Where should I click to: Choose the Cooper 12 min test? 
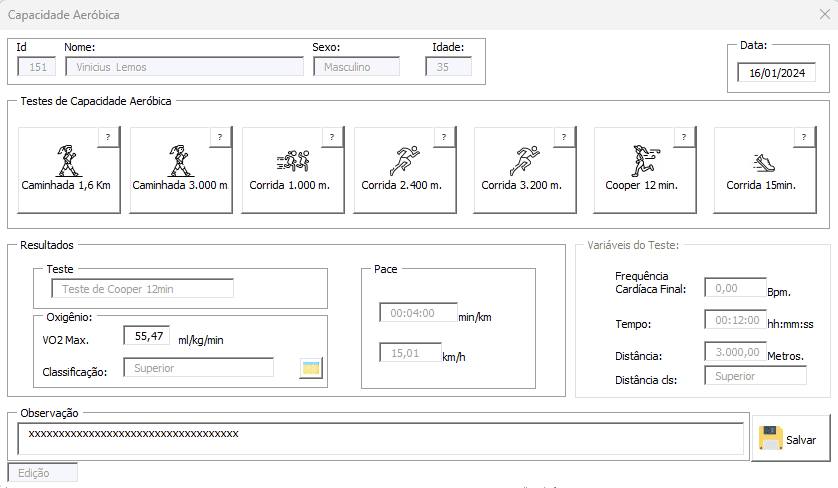point(645,170)
